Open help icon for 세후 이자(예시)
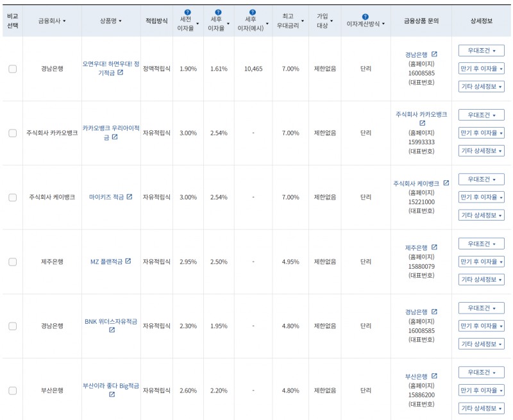Viewport: 513px width, 420px height. click(253, 12)
